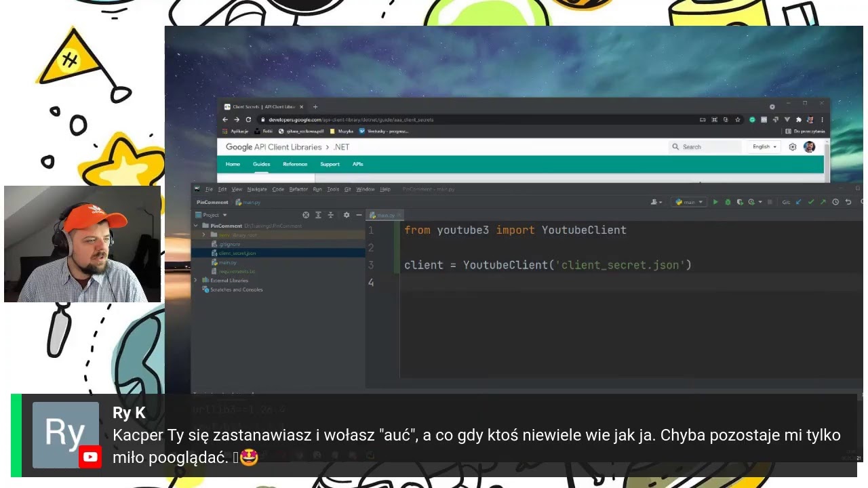Open PyCharm Git menu
Screen dimensions: 868x488
(347, 189)
